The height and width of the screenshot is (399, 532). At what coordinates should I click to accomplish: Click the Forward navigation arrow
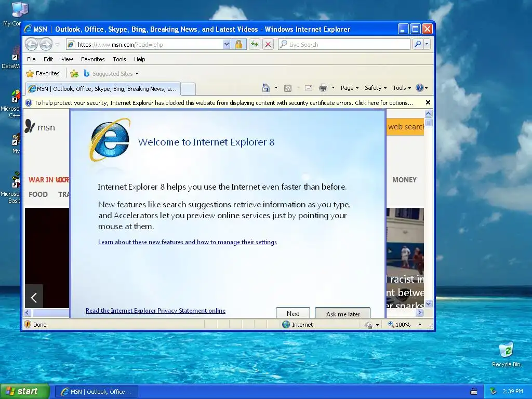click(46, 44)
